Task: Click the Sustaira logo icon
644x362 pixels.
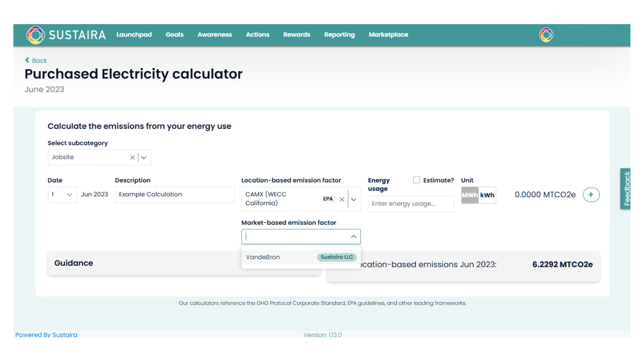Action: (x=36, y=35)
